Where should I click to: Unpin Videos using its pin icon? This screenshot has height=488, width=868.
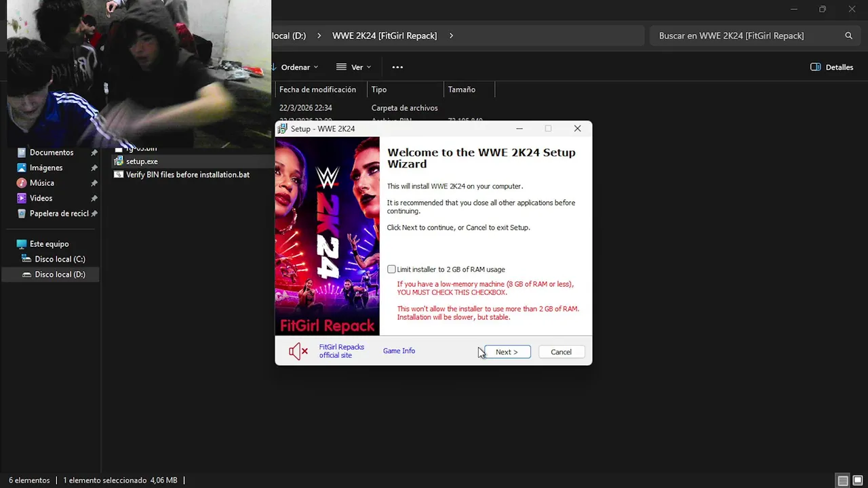point(94,199)
